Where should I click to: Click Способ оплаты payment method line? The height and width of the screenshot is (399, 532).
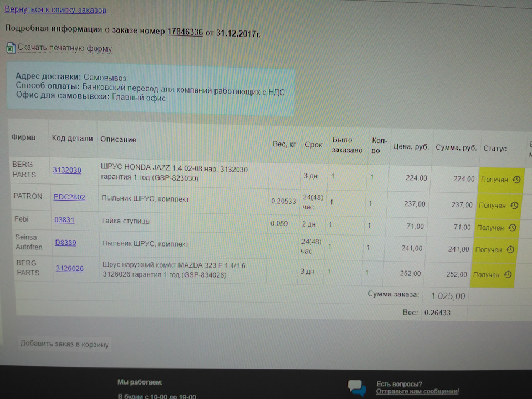coord(150,89)
